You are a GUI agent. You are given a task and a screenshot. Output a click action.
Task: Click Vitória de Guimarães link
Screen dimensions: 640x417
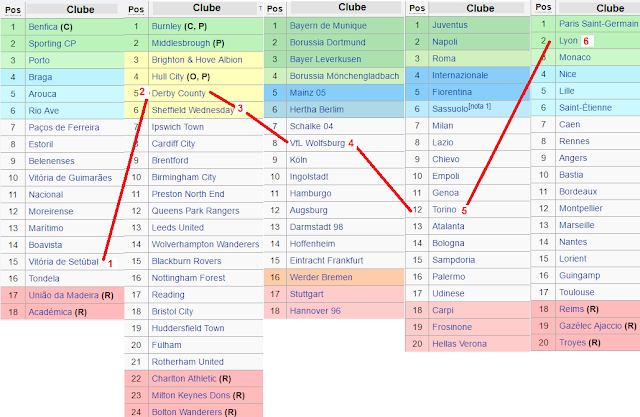[70, 178]
